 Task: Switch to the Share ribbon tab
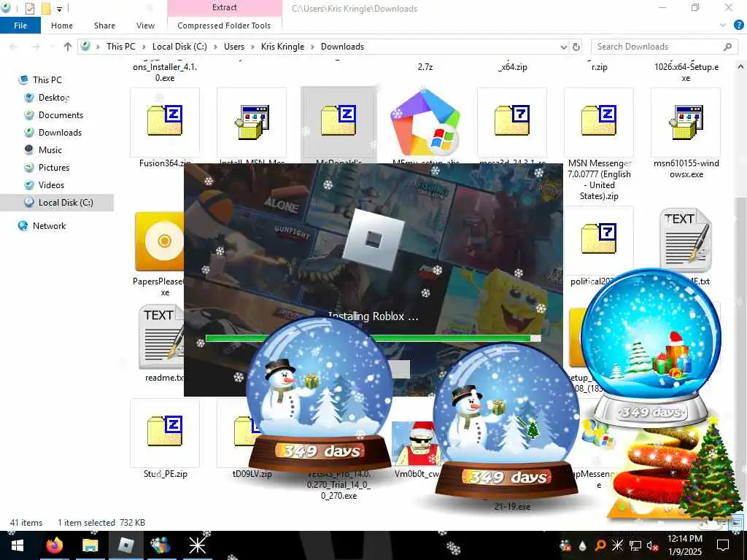104,26
